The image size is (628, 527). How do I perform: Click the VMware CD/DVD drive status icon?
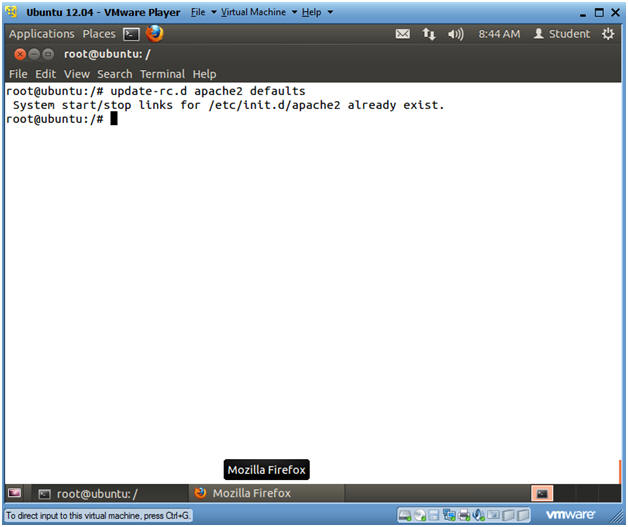click(x=420, y=515)
